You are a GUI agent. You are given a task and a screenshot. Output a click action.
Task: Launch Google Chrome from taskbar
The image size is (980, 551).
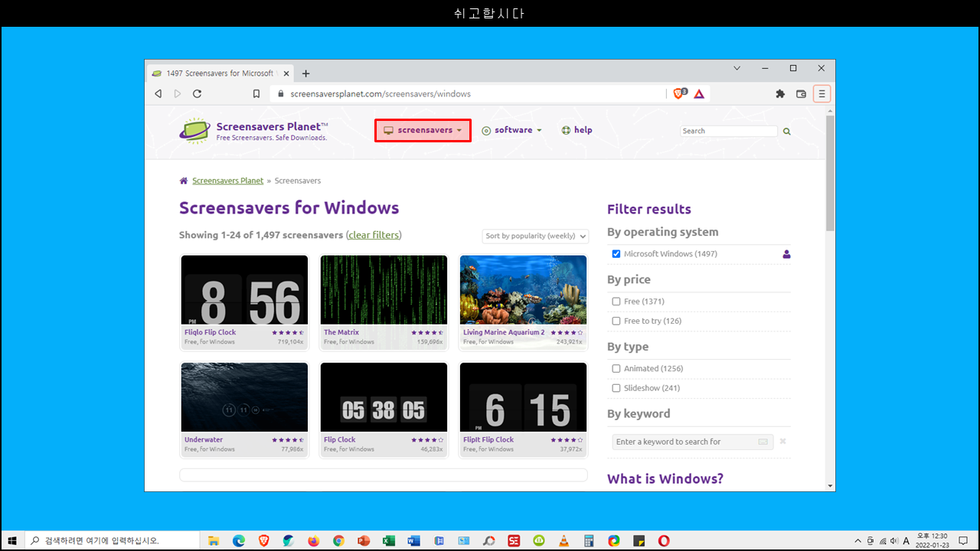tap(338, 540)
